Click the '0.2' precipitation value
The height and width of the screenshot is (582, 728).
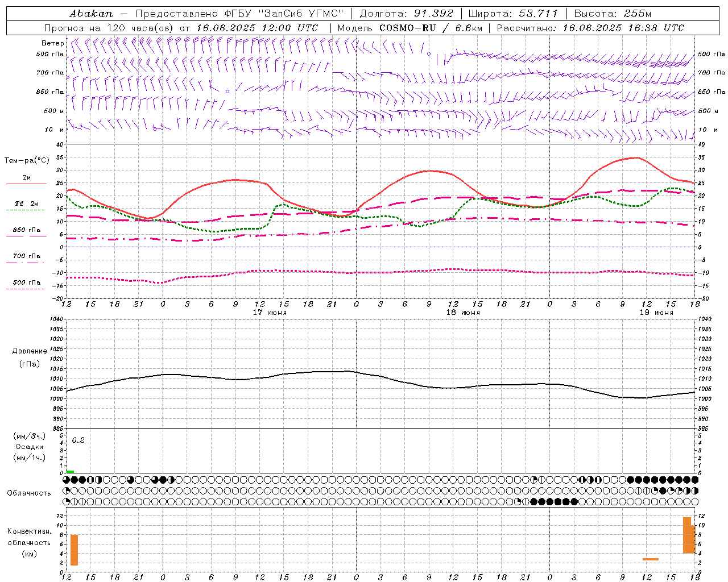click(x=78, y=440)
